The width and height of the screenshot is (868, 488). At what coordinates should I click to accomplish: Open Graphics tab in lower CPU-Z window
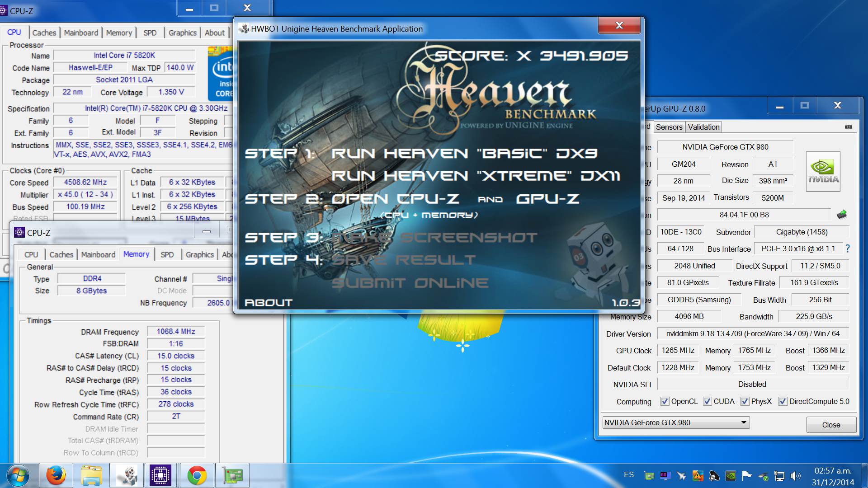pos(199,254)
